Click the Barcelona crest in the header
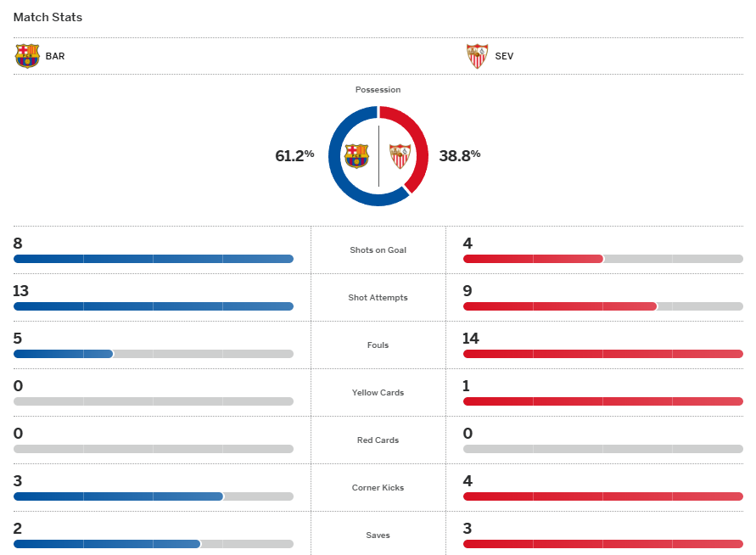The height and width of the screenshot is (555, 756). [27, 56]
